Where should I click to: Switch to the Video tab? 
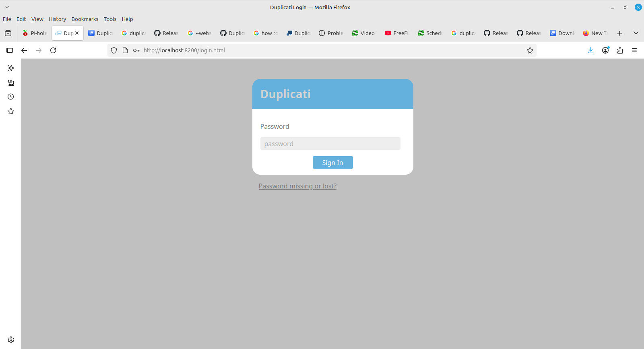(364, 33)
